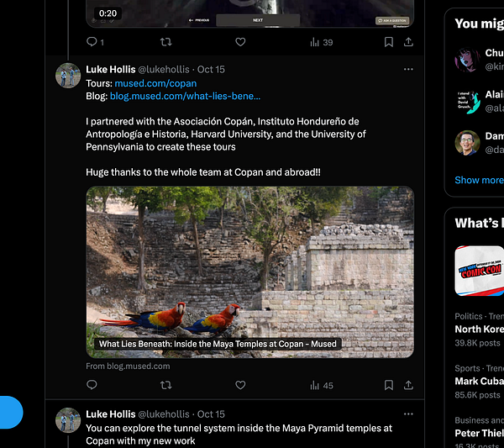Open the teal logo suggested account avatar
The image size is (504, 448).
click(x=467, y=102)
